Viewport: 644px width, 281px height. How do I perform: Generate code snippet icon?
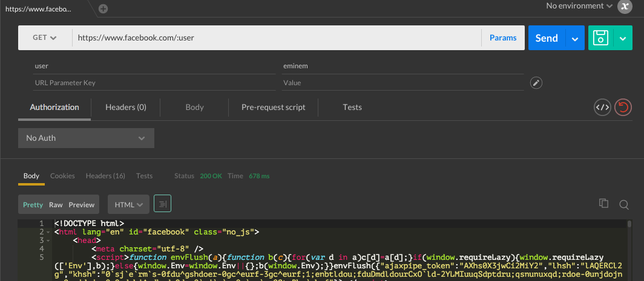click(602, 108)
